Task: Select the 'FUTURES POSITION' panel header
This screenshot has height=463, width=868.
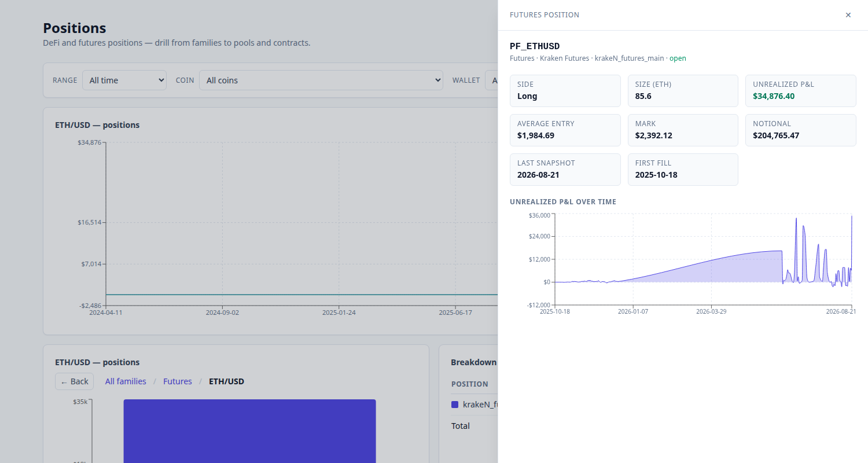Action: (545, 15)
